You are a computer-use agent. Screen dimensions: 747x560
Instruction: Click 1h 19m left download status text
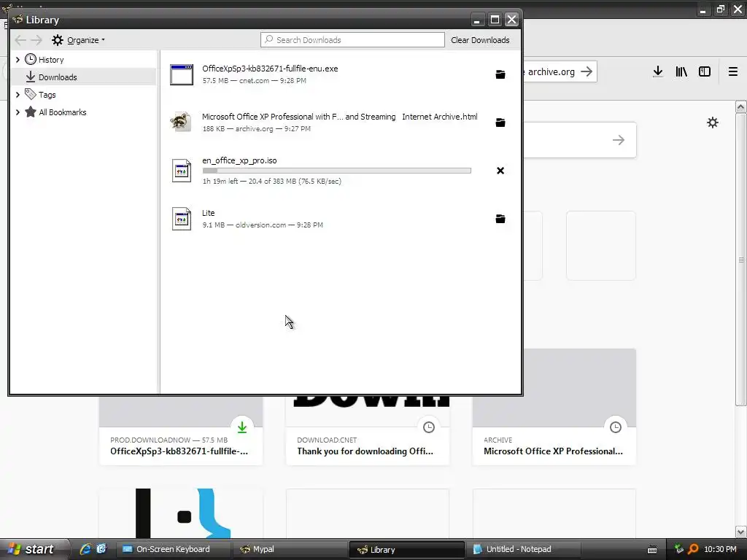pyautogui.click(x=272, y=181)
